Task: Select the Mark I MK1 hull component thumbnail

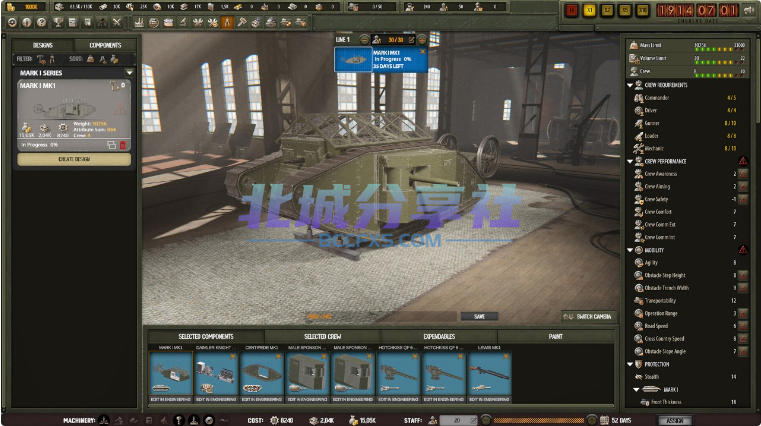Action: click(x=170, y=373)
